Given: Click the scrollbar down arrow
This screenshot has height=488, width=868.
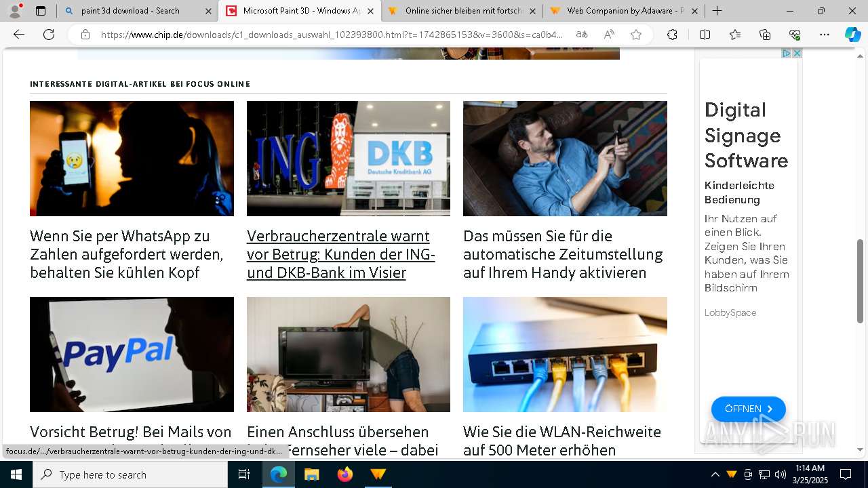Looking at the screenshot, I should 861,449.
